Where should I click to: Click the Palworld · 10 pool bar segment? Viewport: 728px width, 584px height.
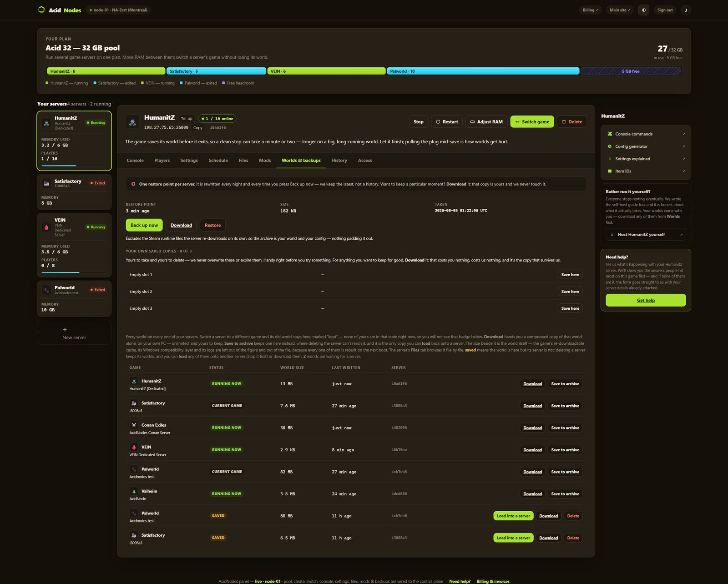pos(483,71)
